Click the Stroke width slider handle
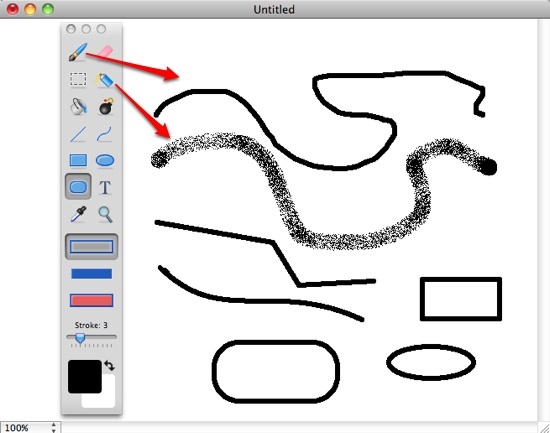 click(x=80, y=338)
